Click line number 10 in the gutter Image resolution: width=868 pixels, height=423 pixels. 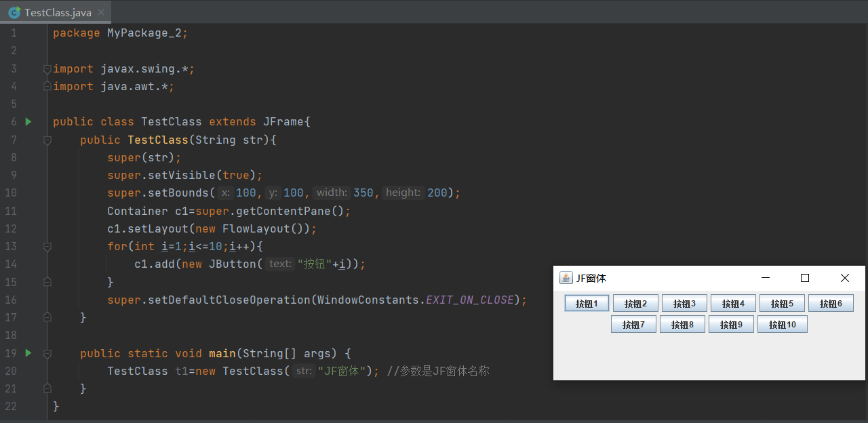click(x=11, y=193)
